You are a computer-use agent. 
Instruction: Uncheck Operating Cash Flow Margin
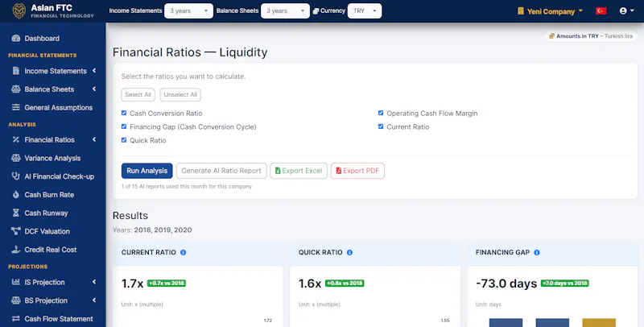tap(381, 113)
